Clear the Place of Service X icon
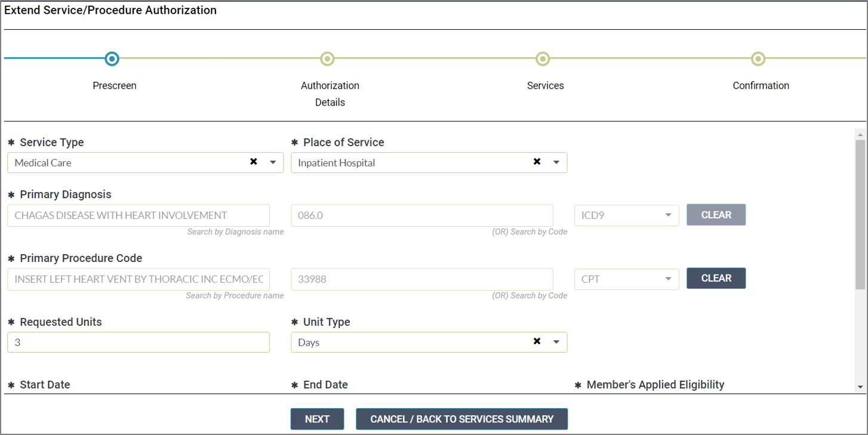The image size is (868, 435). pyautogui.click(x=537, y=162)
